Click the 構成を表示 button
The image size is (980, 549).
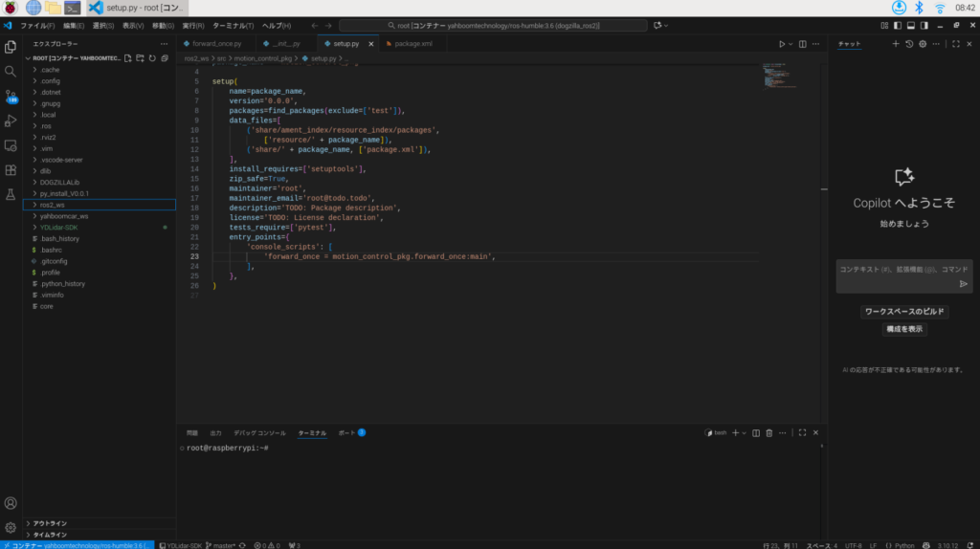(x=904, y=329)
